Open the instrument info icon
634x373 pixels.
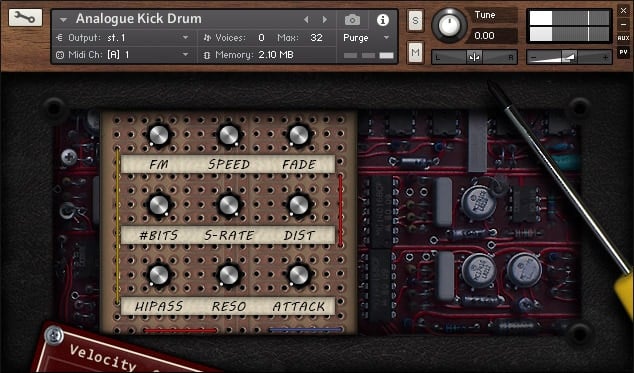[x=383, y=20]
